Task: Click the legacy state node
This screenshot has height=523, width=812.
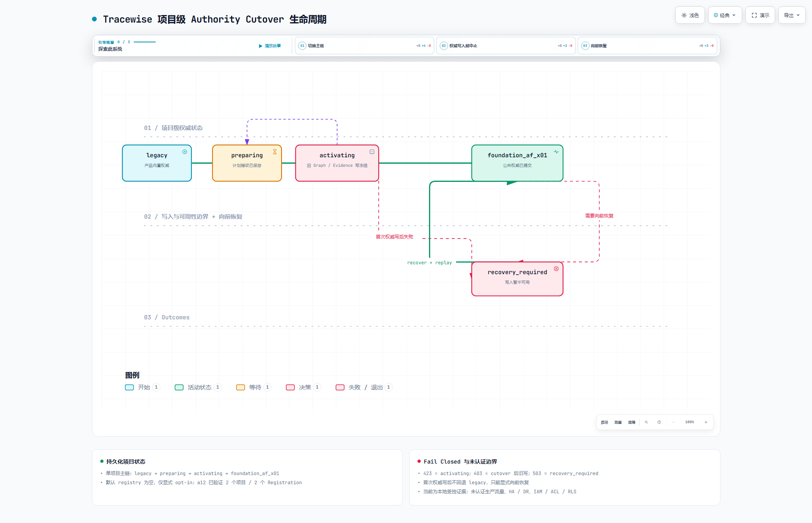Action: tap(157, 163)
